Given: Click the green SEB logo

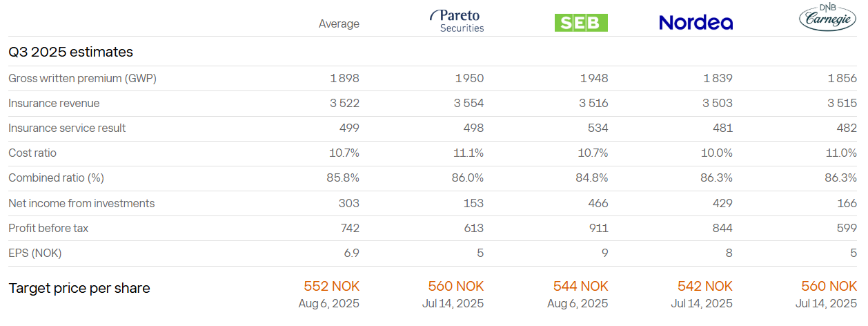Looking at the screenshot, I should 581,23.
